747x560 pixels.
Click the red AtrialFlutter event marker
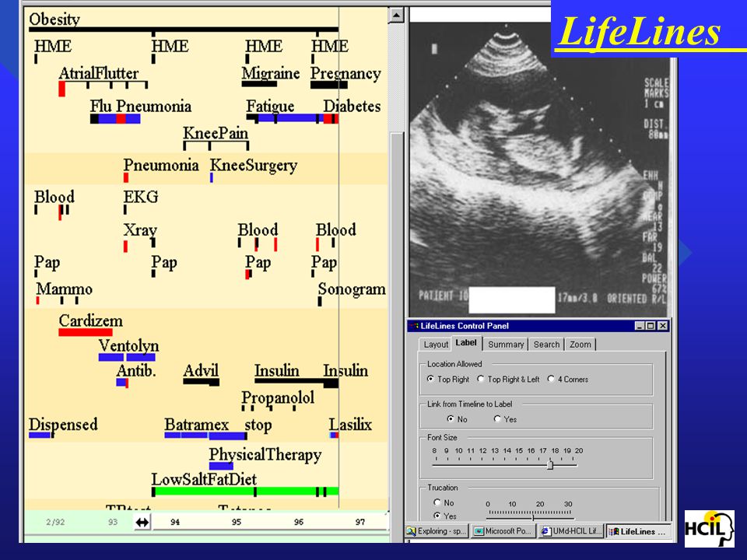point(62,89)
